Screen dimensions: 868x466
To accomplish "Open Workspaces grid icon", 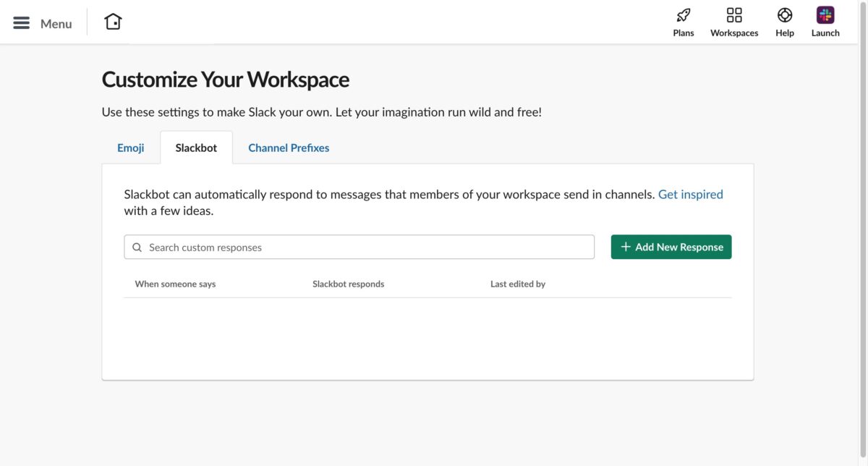I will 734,15.
